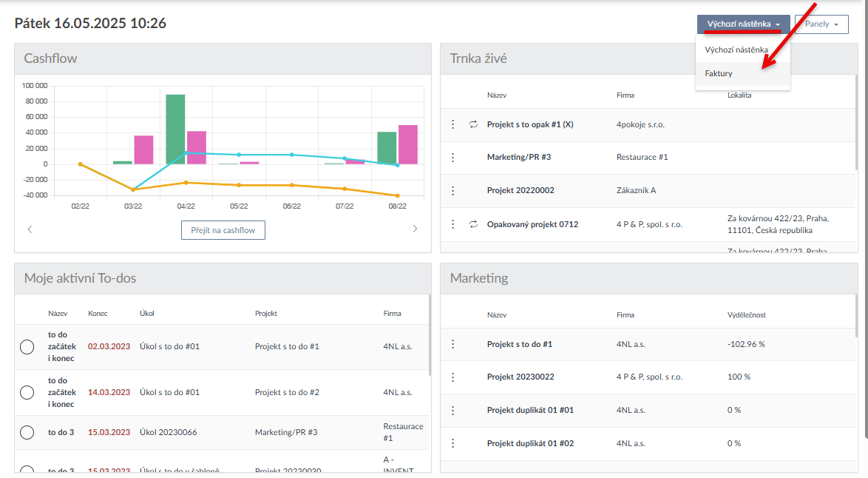Open three-dot menu for Projekt duplikát 01 #02
This screenshot has width=868, height=478.
pyautogui.click(x=453, y=443)
